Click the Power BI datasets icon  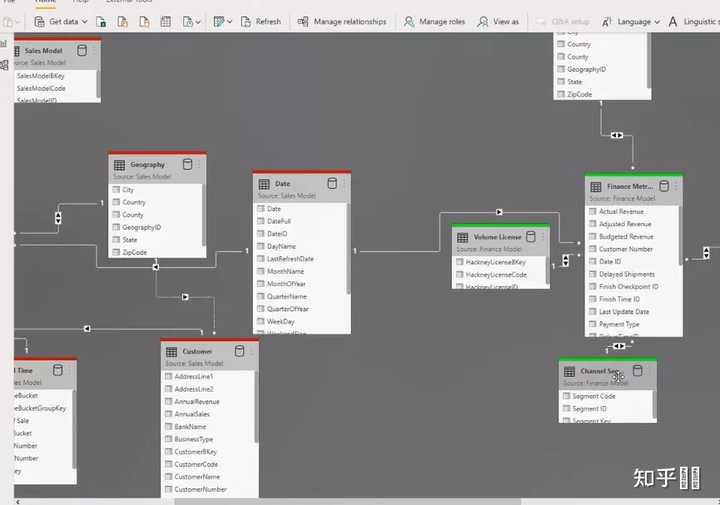point(122,22)
